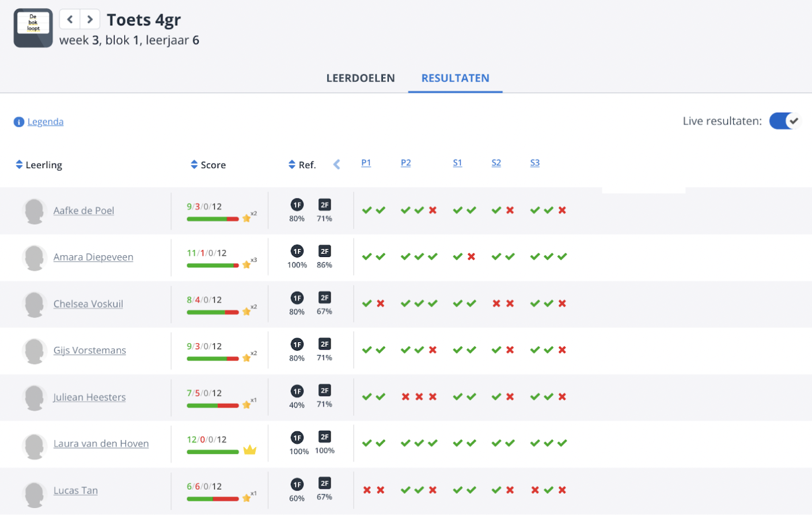Switch to the LEERDOELEN tab
Screen dimensions: 812x515
[x=361, y=78]
